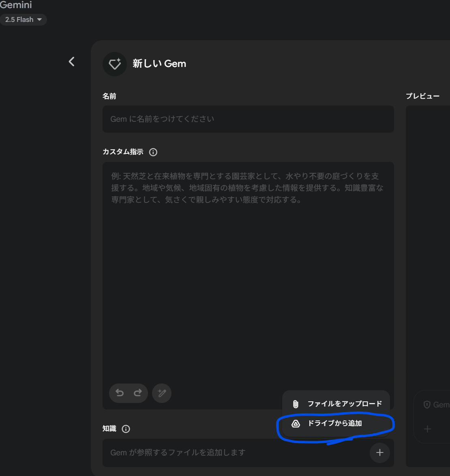Choose ドライブから追加 menu option
This screenshot has height=476, width=450.
(336, 423)
